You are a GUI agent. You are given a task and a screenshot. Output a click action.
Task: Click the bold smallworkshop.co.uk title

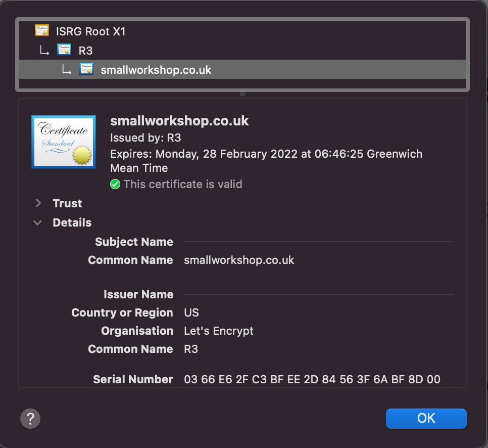click(x=179, y=121)
